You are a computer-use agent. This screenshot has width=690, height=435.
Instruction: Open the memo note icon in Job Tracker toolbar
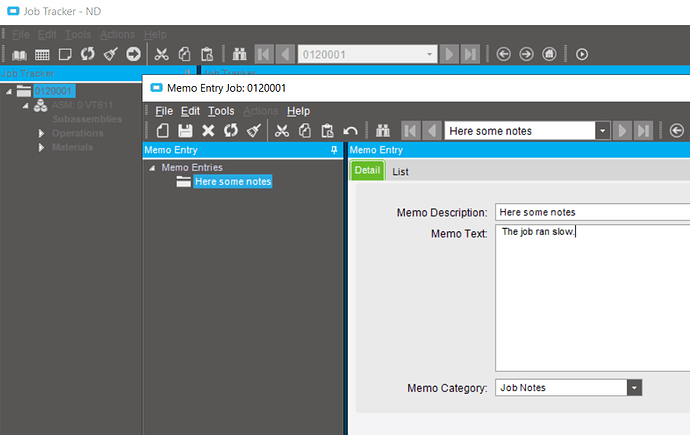(65, 55)
